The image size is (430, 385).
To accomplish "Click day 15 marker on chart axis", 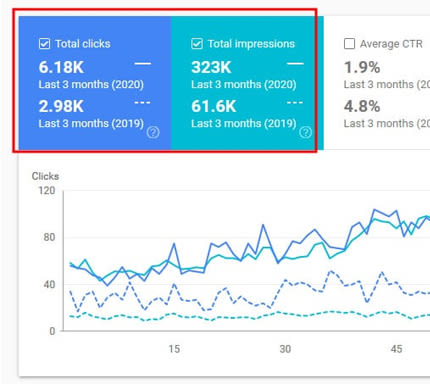I will pos(174,349).
